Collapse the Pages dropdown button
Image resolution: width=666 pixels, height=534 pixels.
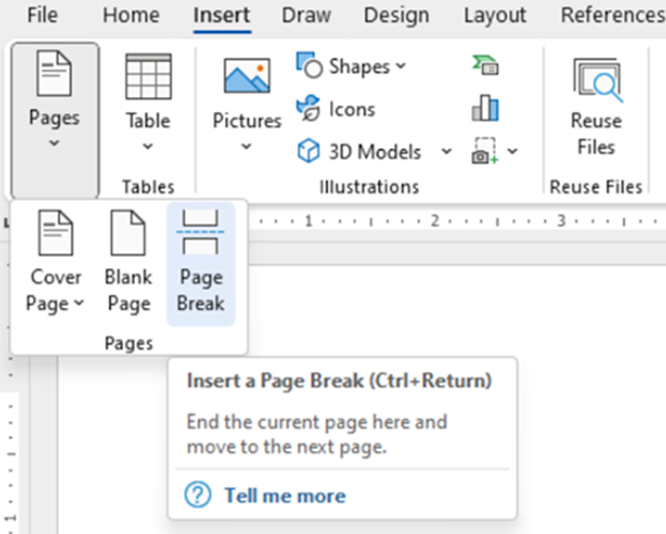click(x=54, y=120)
